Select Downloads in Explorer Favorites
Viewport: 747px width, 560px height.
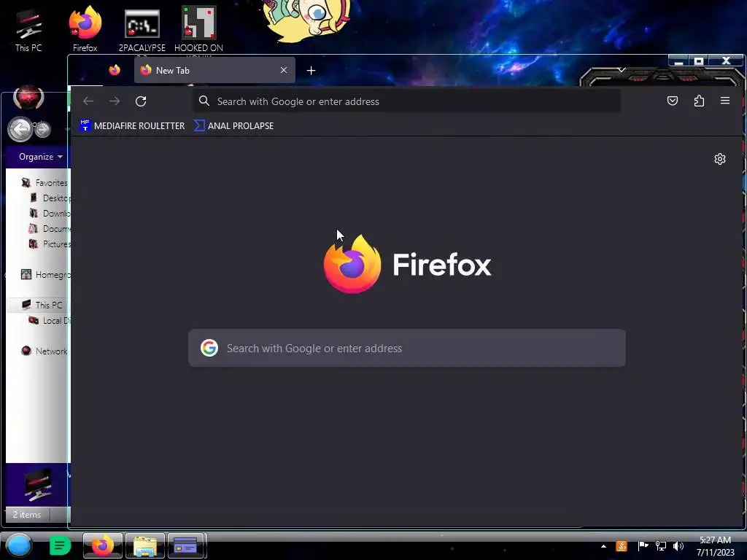50,214
